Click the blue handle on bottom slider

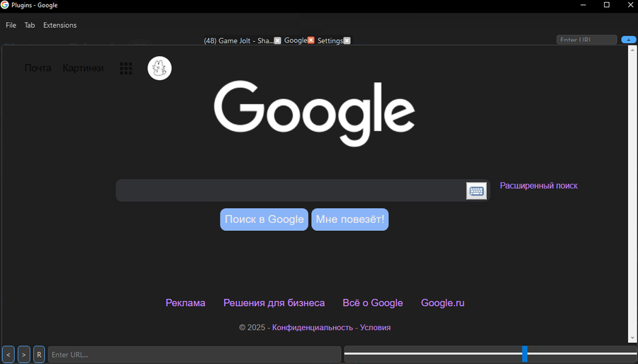525,354
